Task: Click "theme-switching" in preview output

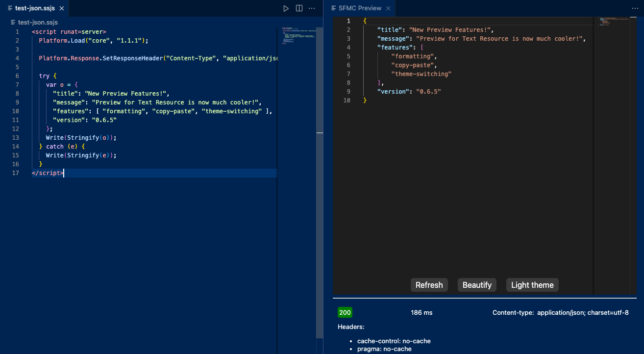Action: coord(421,74)
